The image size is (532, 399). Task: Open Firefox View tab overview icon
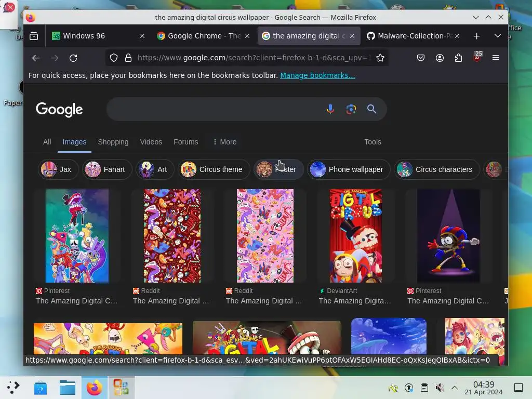(x=34, y=36)
